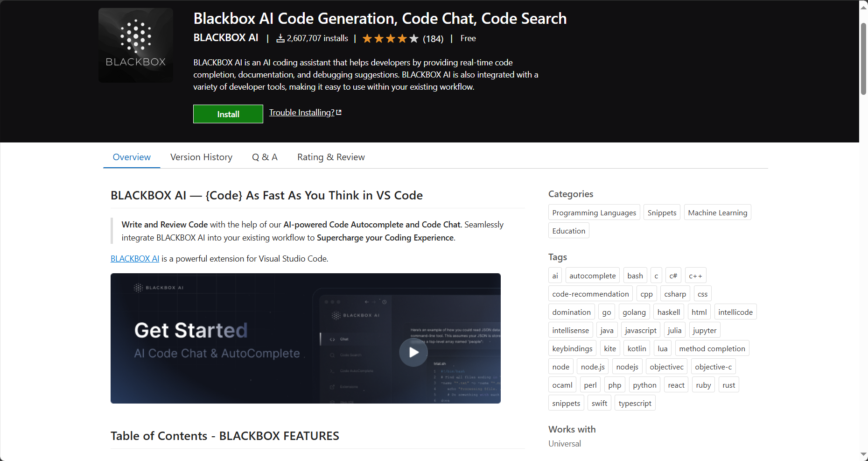Select the domination tag

572,312
